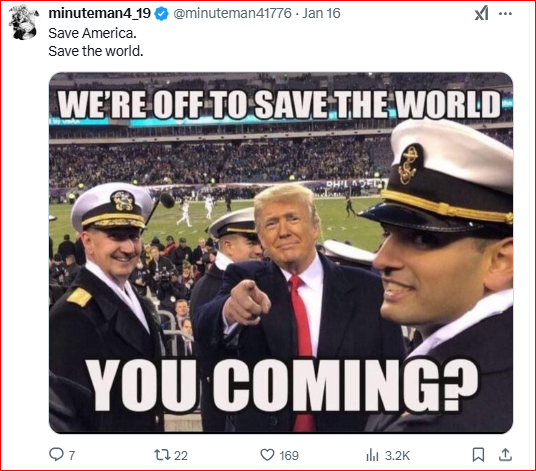Click the repost count 22
This screenshot has height=471, width=536.
coord(181,456)
